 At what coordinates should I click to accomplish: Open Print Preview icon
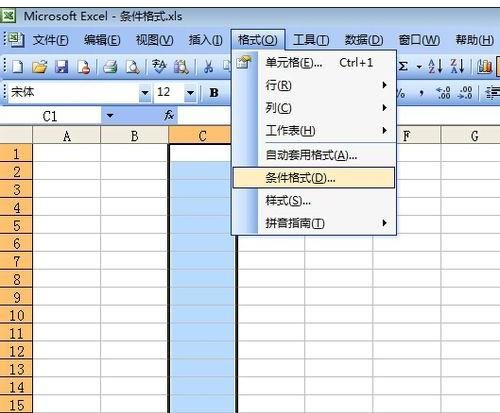coord(132,66)
